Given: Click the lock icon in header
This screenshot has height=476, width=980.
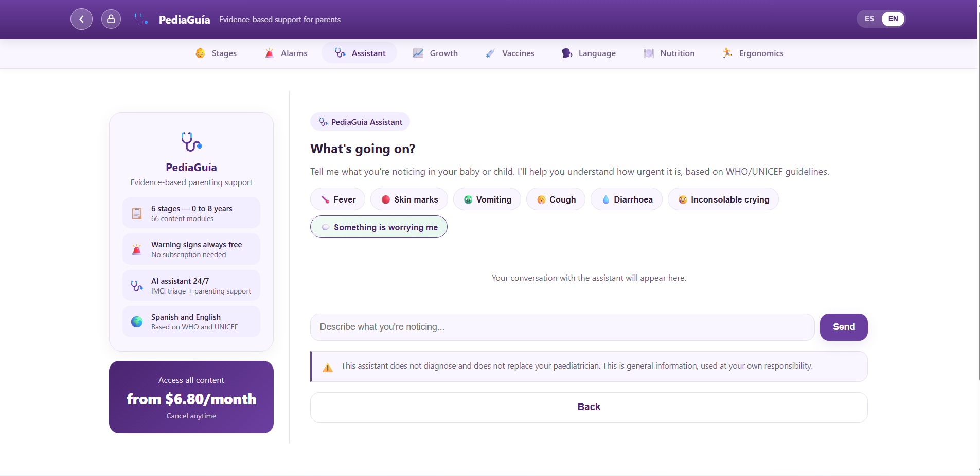Looking at the screenshot, I should (111, 19).
